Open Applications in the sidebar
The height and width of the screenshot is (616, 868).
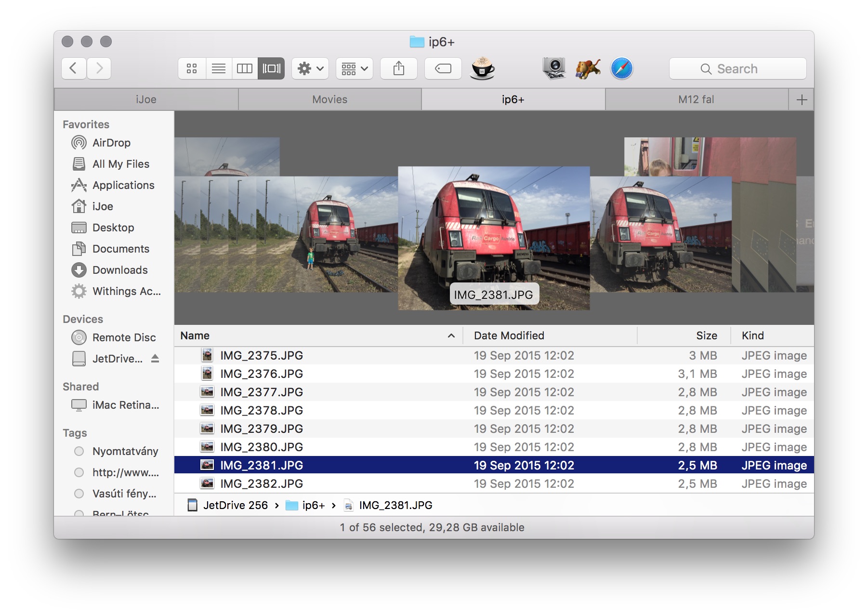pyautogui.click(x=113, y=185)
